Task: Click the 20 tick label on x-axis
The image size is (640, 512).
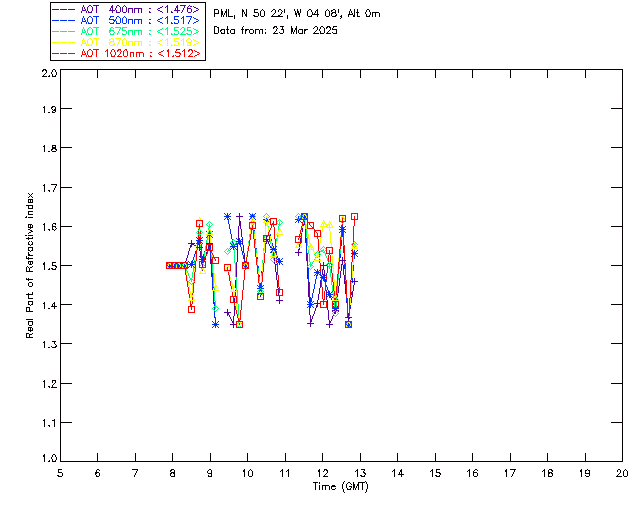Action: [622, 473]
